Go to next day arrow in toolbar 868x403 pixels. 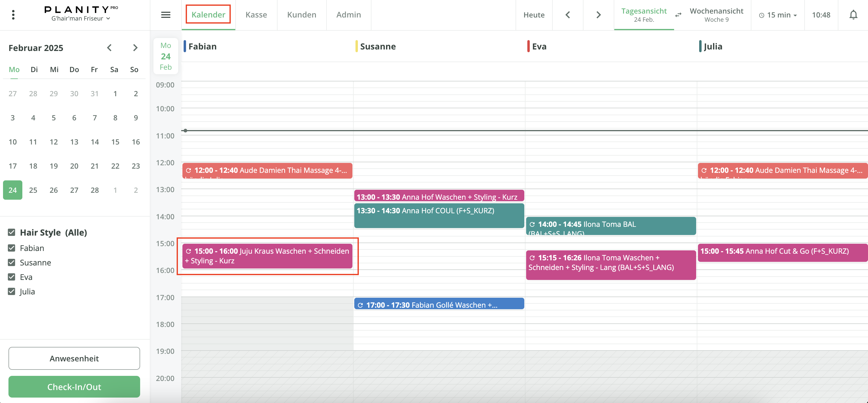(x=598, y=15)
